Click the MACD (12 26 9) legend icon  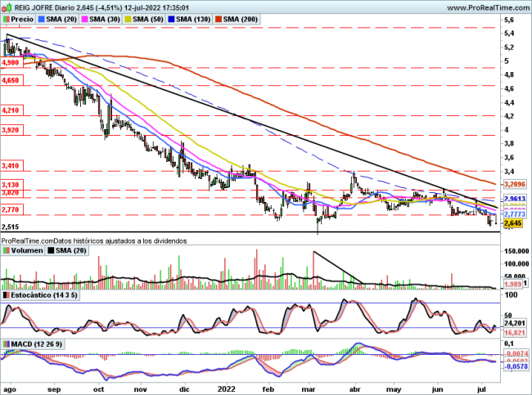click(7, 342)
